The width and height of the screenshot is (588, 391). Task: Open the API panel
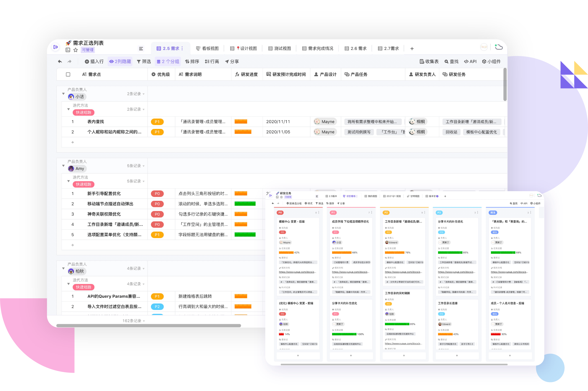point(470,62)
